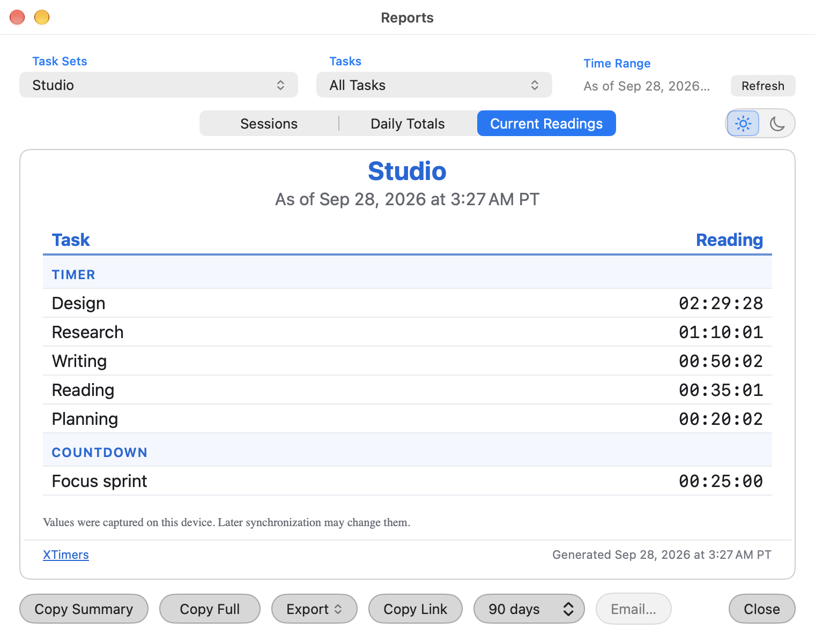815x644 pixels.
Task: Click the Copy Link button
Action: [416, 609]
